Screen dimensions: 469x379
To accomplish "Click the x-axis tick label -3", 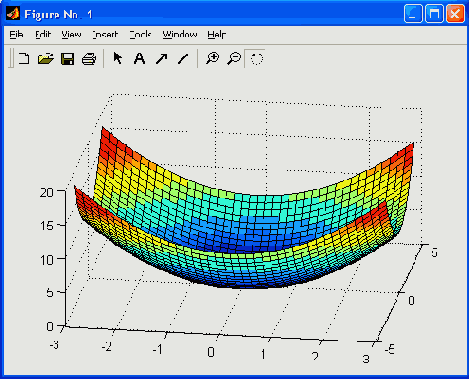I will click(x=54, y=345).
